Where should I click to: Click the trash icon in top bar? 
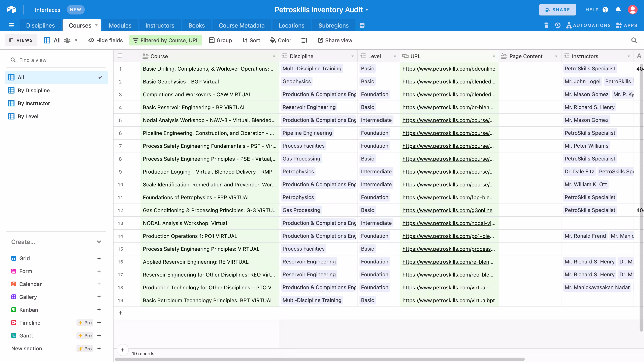546,26
